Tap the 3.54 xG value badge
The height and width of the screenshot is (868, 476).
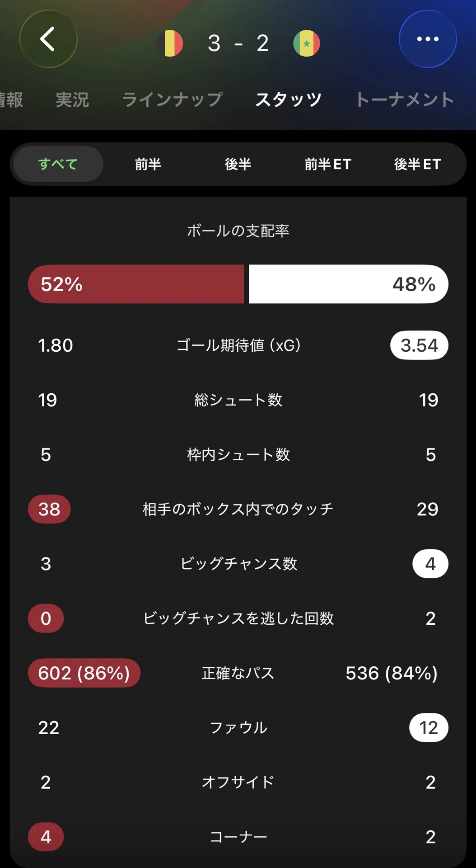pyautogui.click(x=419, y=345)
